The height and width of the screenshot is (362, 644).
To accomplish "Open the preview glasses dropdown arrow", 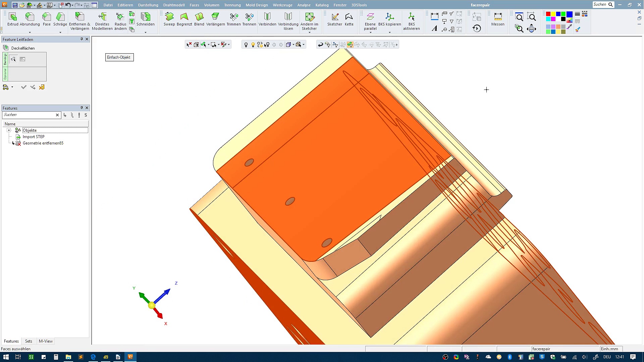I will (12, 87).
